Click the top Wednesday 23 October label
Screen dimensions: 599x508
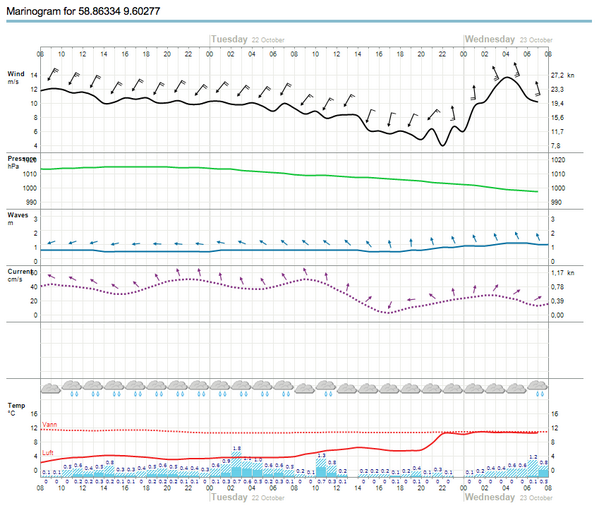tap(508, 39)
